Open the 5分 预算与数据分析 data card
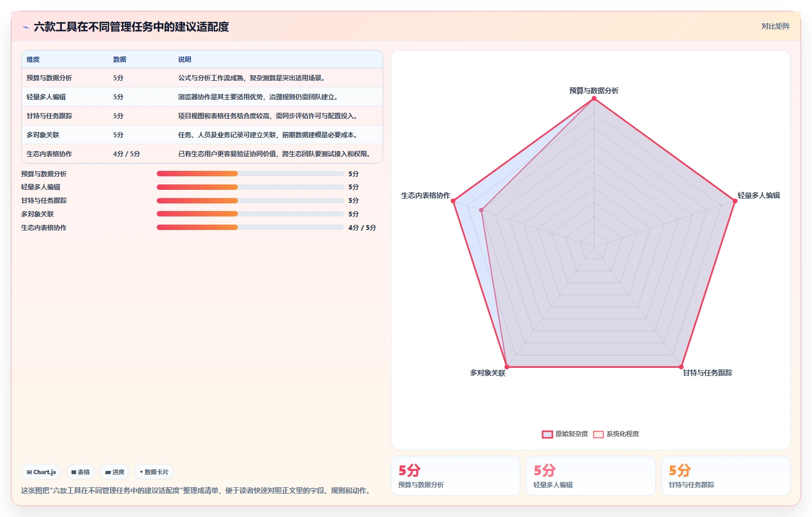Image resolution: width=812 pixels, height=517 pixels. 455,476
